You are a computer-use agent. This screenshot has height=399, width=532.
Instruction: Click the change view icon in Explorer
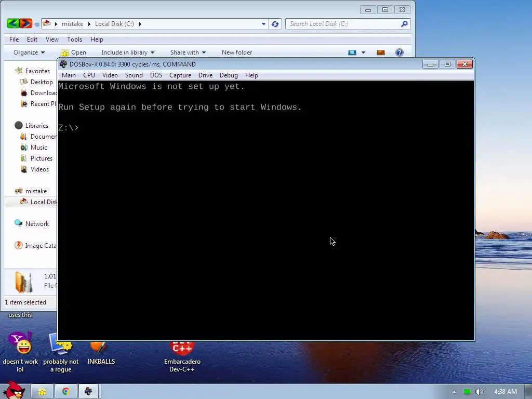point(352,52)
